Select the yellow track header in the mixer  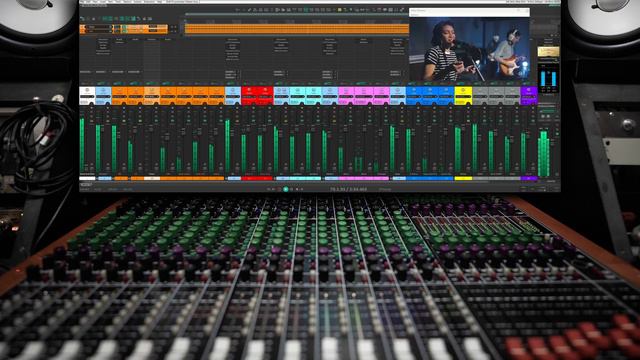(463, 96)
